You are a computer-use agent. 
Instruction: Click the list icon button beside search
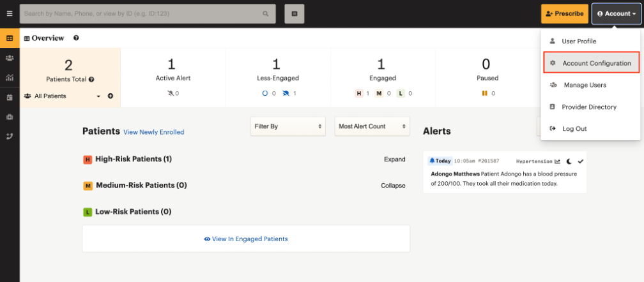295,13
